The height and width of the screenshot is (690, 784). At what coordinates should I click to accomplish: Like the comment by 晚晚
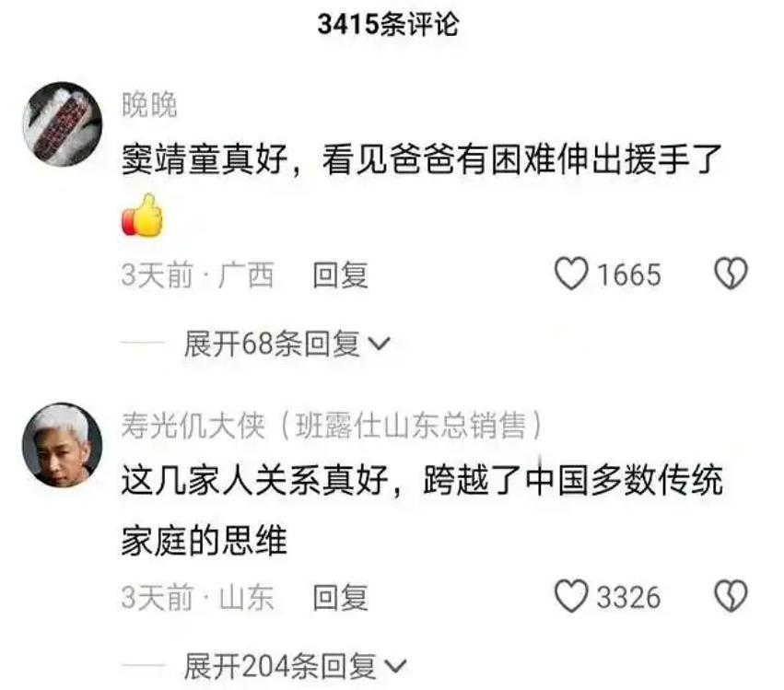point(571,274)
